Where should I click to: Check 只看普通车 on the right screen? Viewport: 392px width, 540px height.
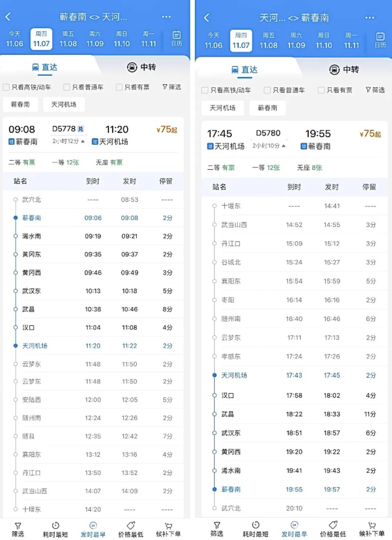coord(267,90)
